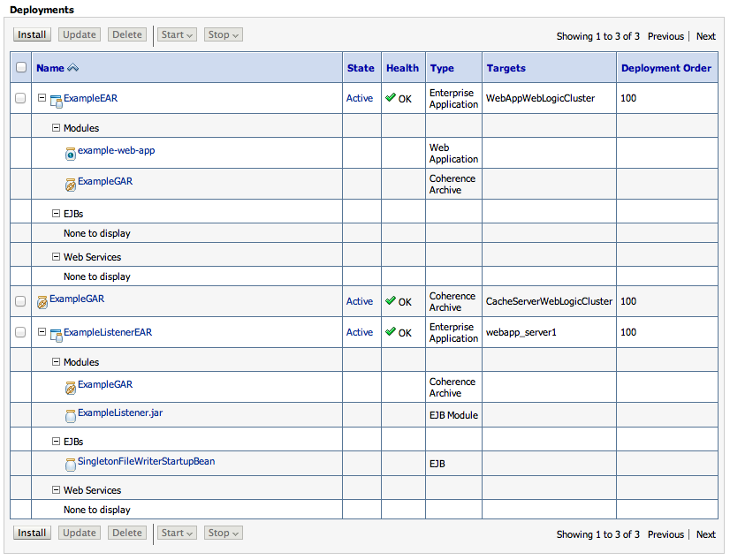Open the top Start dropdown button
Image resolution: width=730 pixels, height=560 pixels.
(177, 34)
